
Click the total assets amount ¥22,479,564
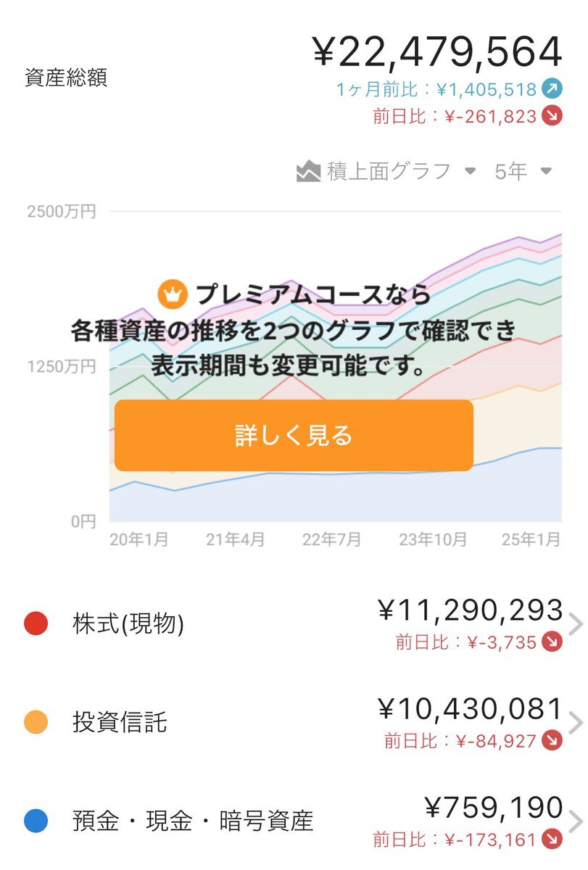point(437,52)
